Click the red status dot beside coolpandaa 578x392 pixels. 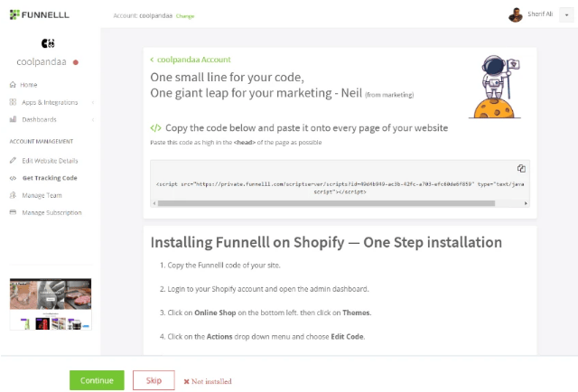click(76, 62)
